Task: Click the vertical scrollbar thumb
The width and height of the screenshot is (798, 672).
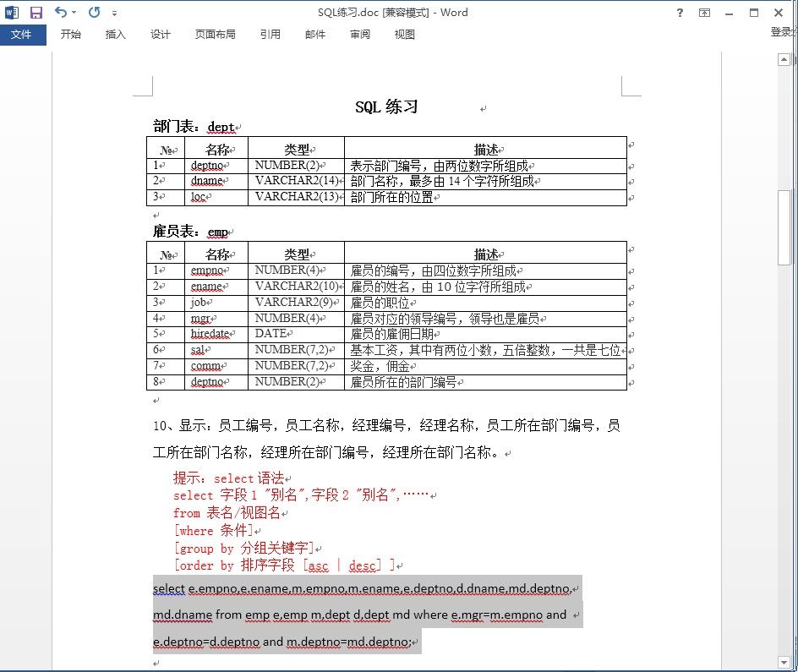Action: 784,227
